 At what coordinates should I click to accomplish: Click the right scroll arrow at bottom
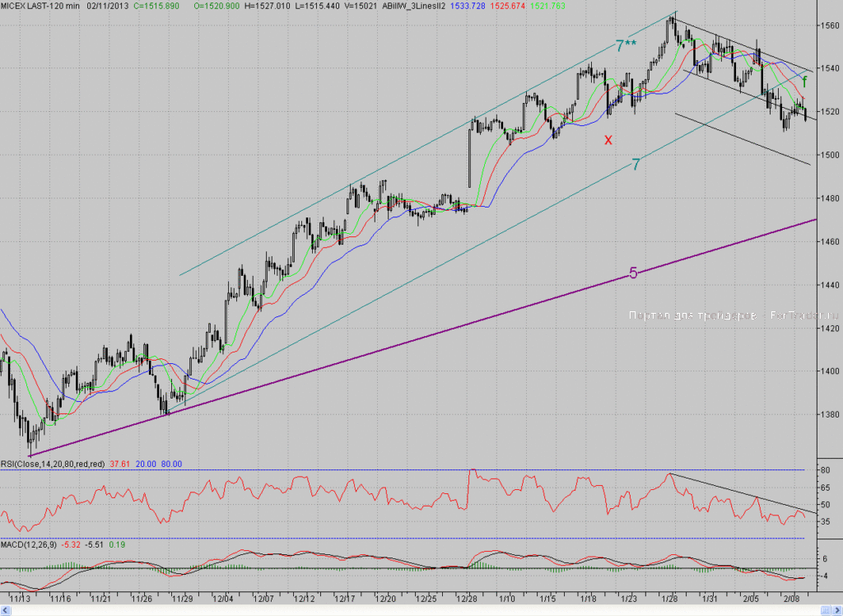coord(837,610)
